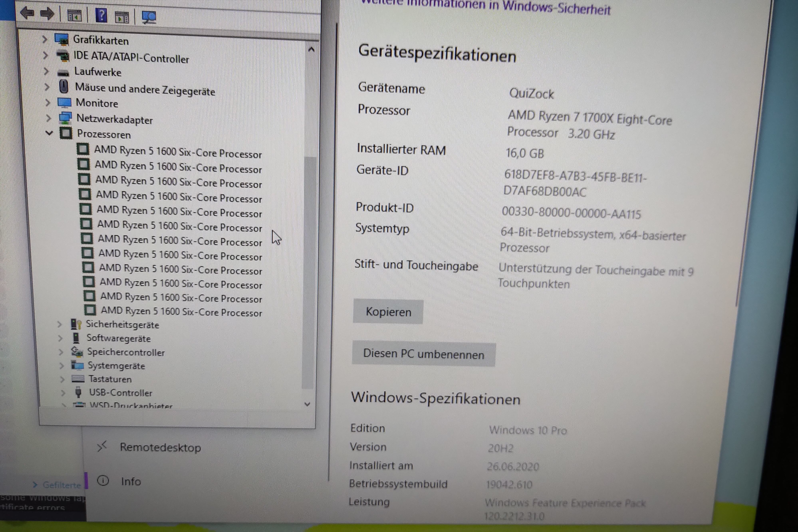Click the Netzwerkadapter network icon

pos(65,118)
